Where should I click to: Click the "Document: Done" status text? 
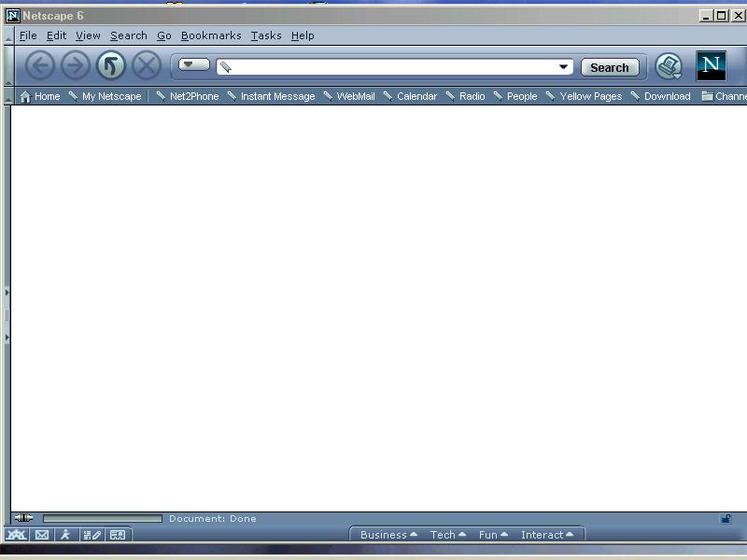tap(213, 519)
